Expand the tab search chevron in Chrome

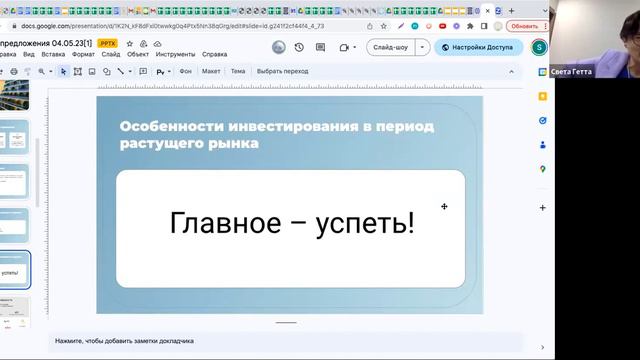tap(545, 11)
